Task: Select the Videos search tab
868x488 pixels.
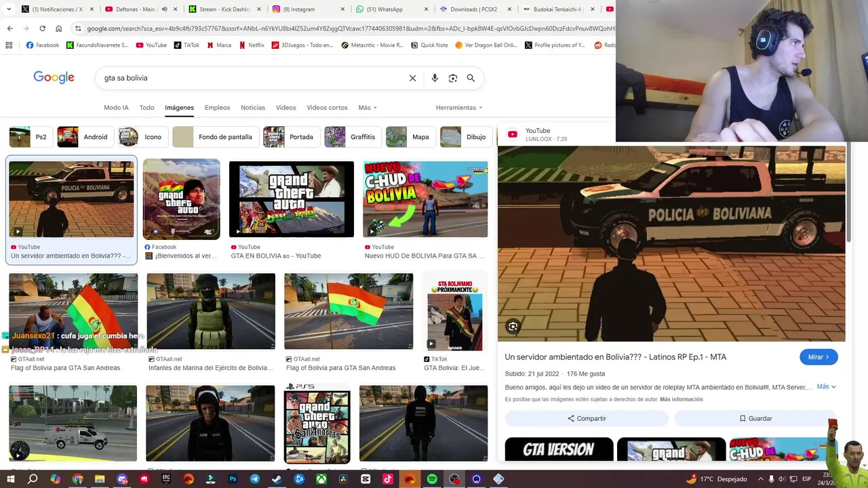Action: tap(285, 108)
